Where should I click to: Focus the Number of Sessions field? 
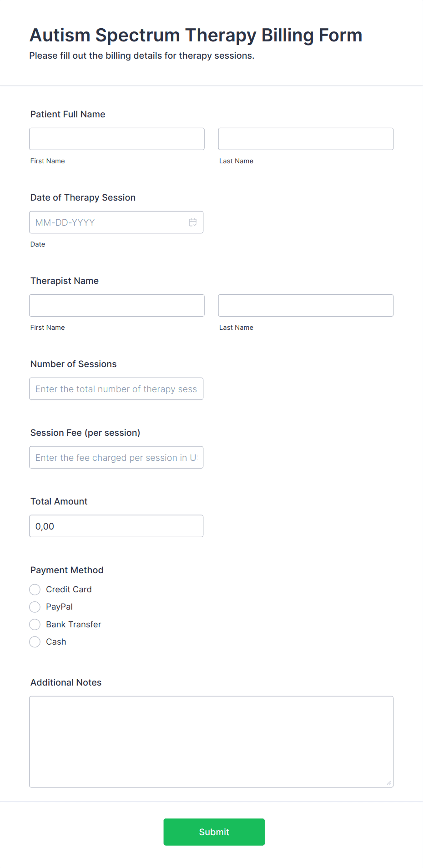tap(116, 389)
